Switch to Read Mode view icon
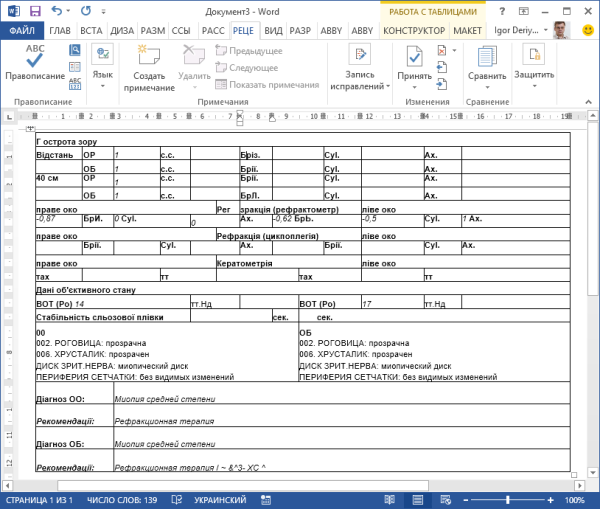 tap(390, 500)
